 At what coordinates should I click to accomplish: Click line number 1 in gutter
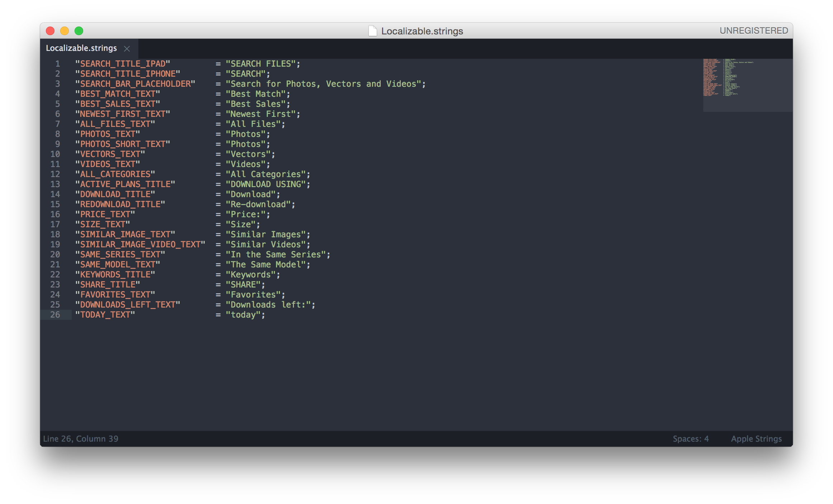[x=57, y=63]
